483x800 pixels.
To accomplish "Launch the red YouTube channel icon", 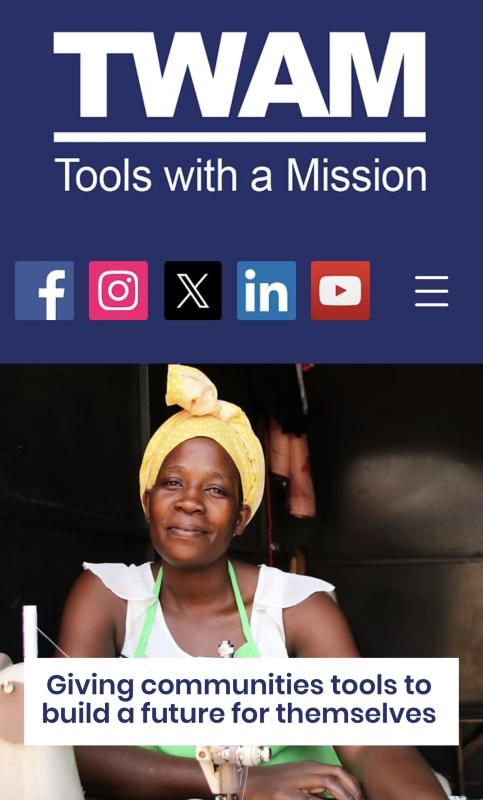I will (340, 290).
